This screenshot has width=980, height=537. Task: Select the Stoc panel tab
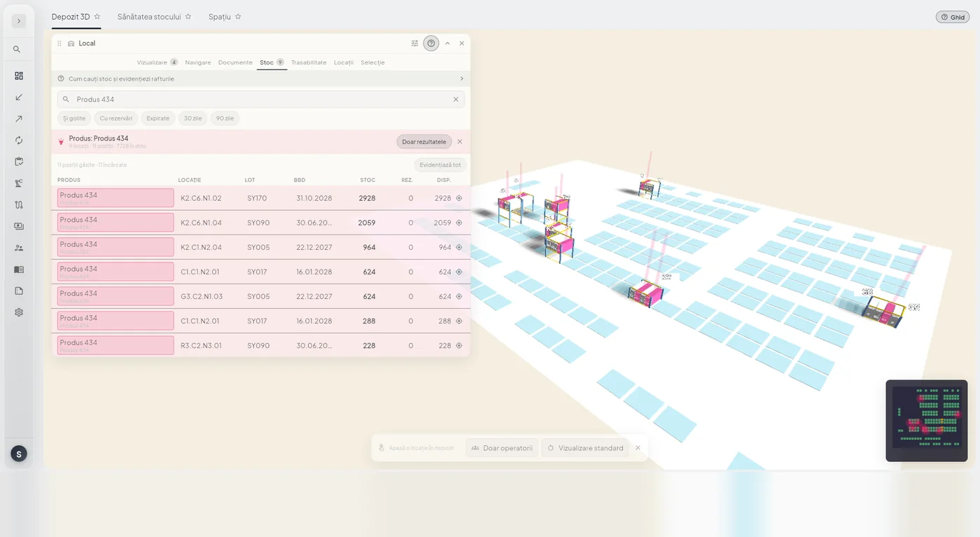272,62
